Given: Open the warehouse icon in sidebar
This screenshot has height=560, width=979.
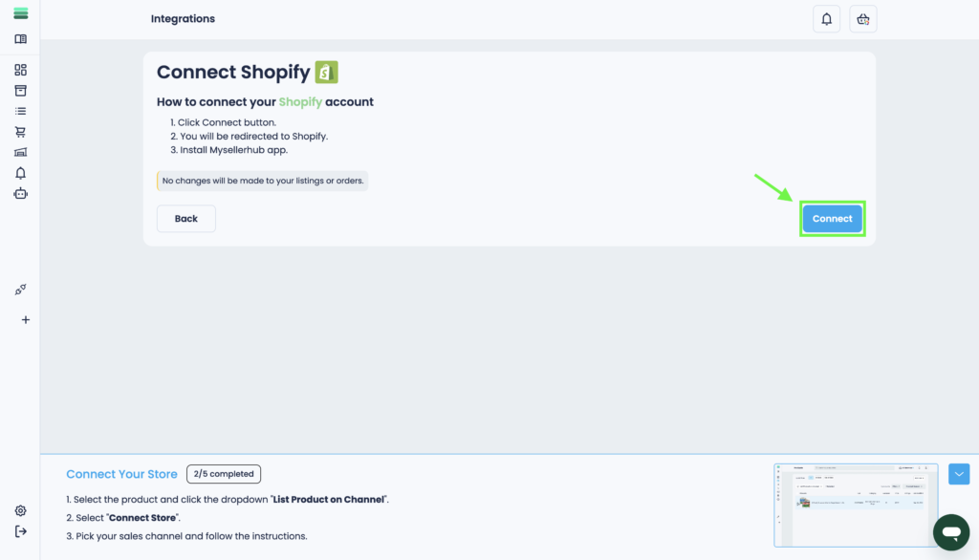Looking at the screenshot, I should [21, 152].
